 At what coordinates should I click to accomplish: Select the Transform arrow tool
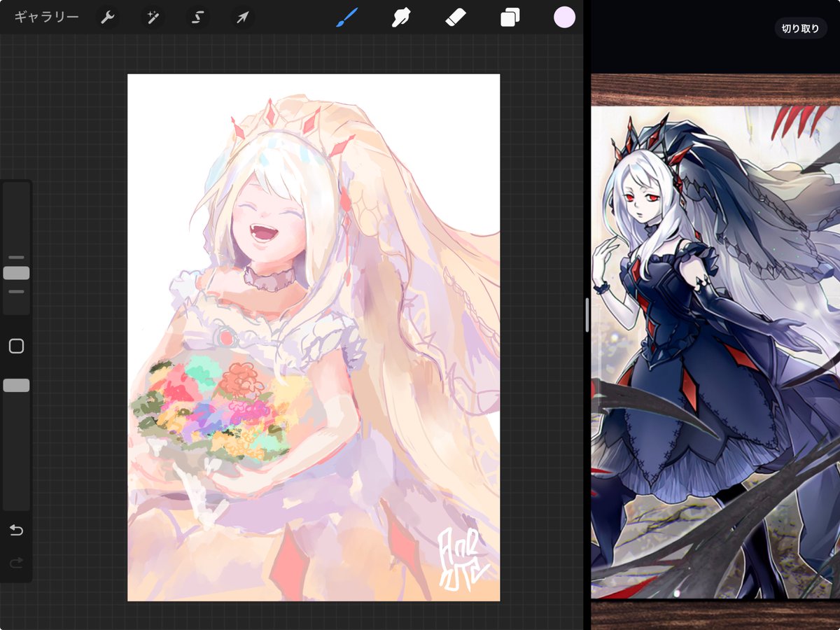[x=241, y=17]
